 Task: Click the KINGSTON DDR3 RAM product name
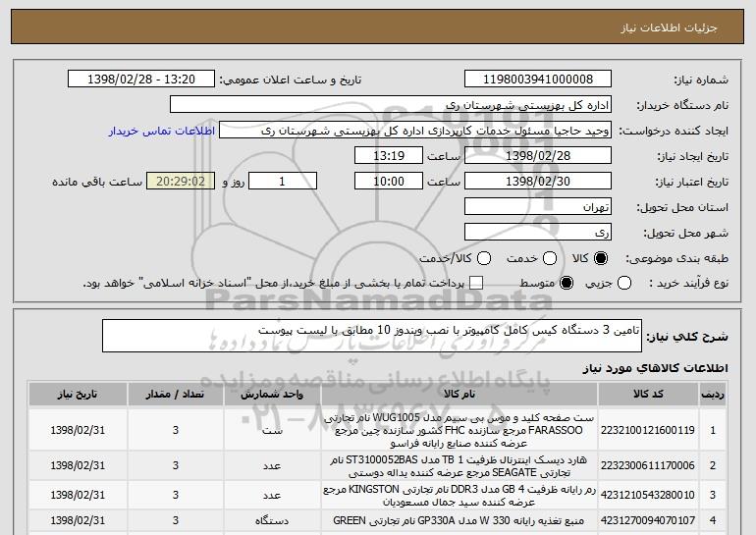459,495
